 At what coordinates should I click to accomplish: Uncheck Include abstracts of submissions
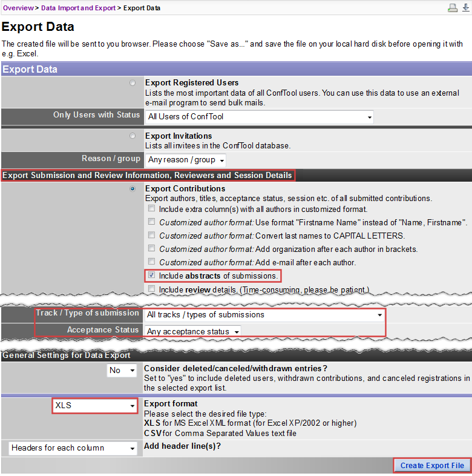point(152,276)
